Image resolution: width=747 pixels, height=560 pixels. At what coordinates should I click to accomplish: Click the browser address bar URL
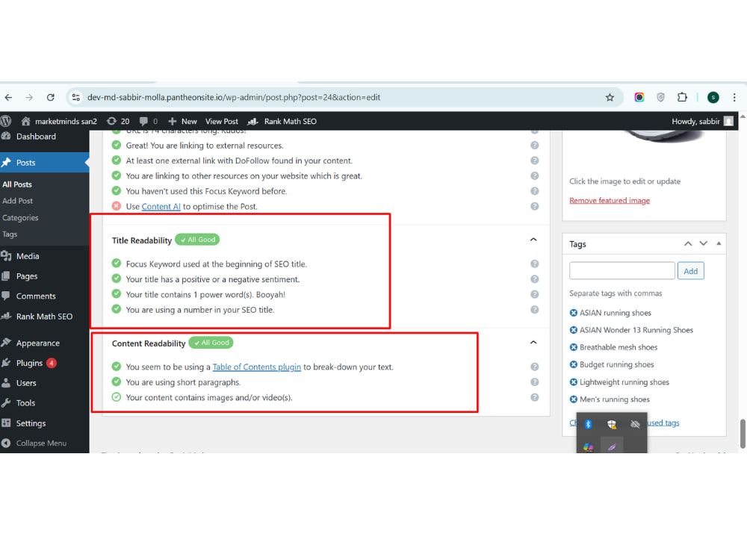[233, 98]
